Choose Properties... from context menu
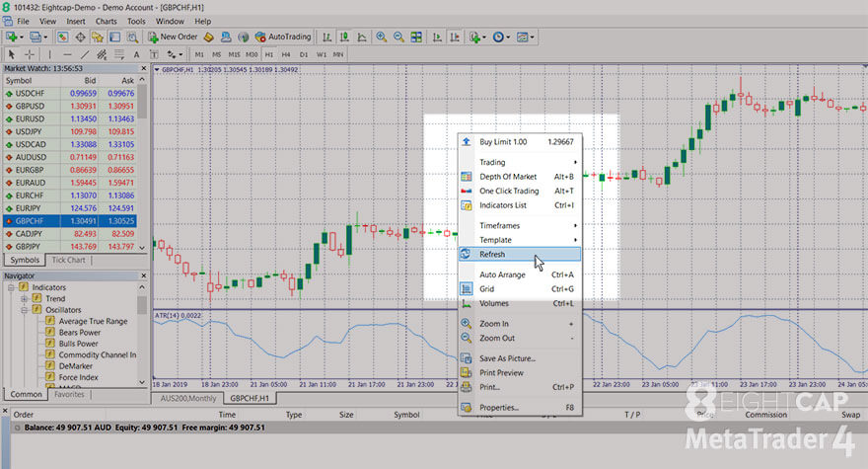This screenshot has height=469, width=868. 521,408
